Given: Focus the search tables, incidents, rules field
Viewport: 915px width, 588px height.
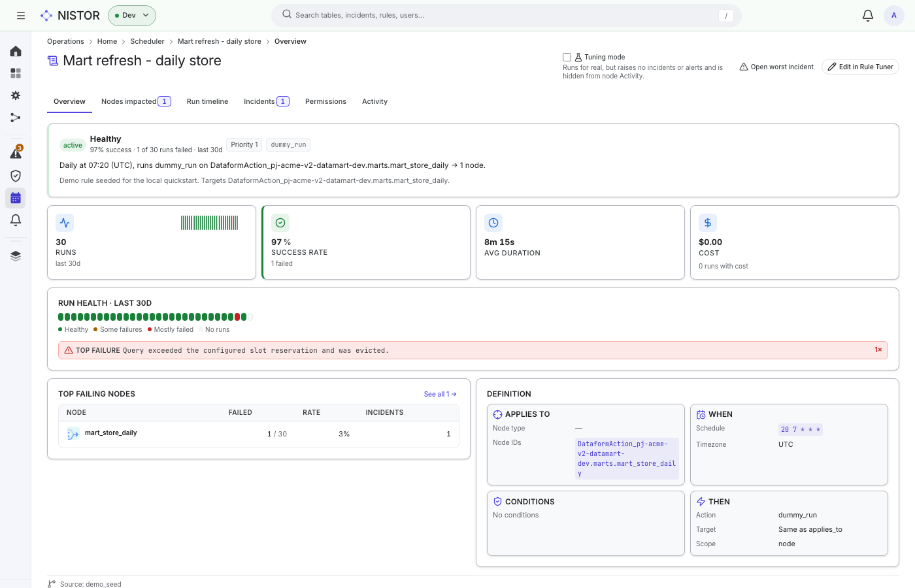Looking at the screenshot, I should (x=506, y=16).
